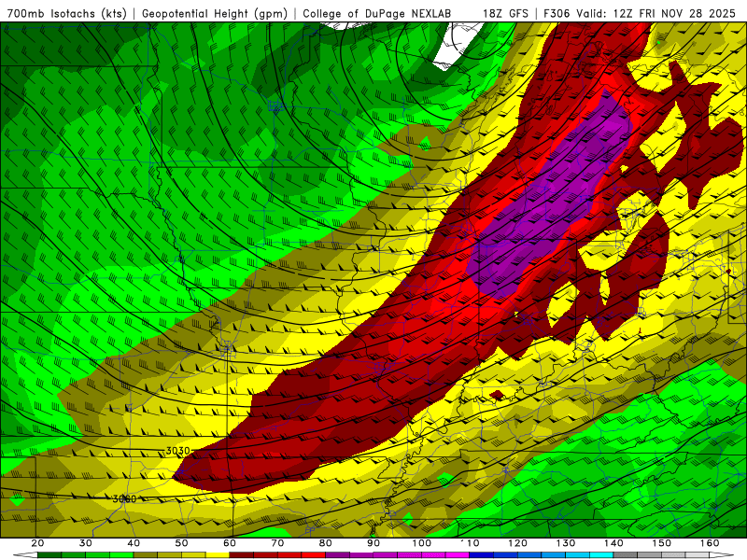This screenshot has height=560, width=747.
Task: Click 'College of DuPage NEXLAB' header text
Action: point(377,14)
